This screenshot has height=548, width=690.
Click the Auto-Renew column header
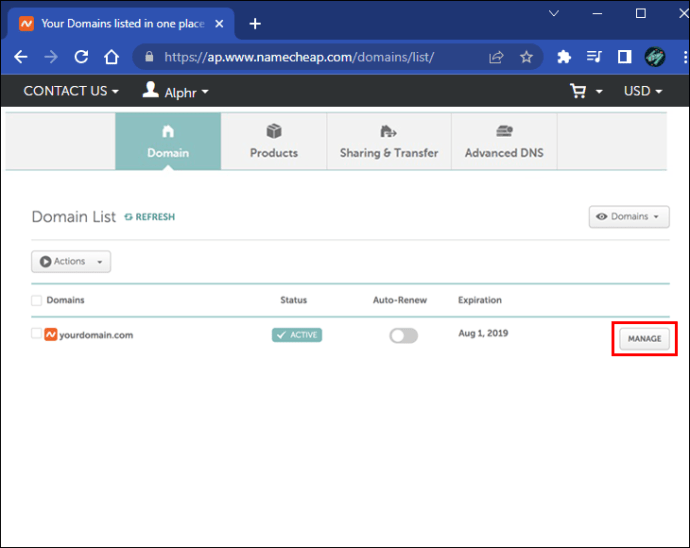pos(400,300)
